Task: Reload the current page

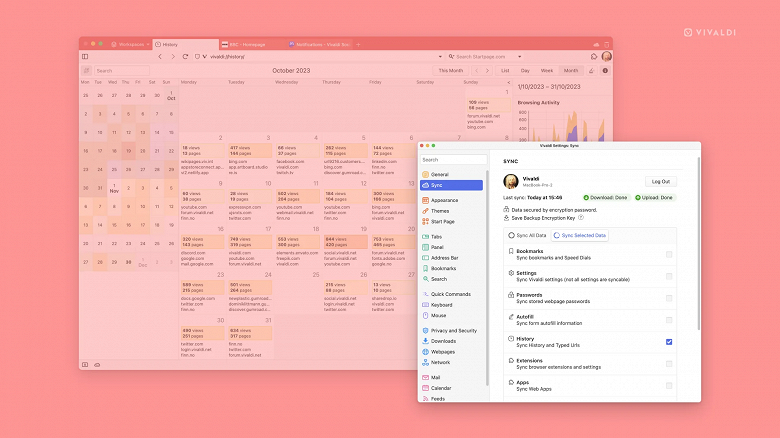Action: [185, 57]
